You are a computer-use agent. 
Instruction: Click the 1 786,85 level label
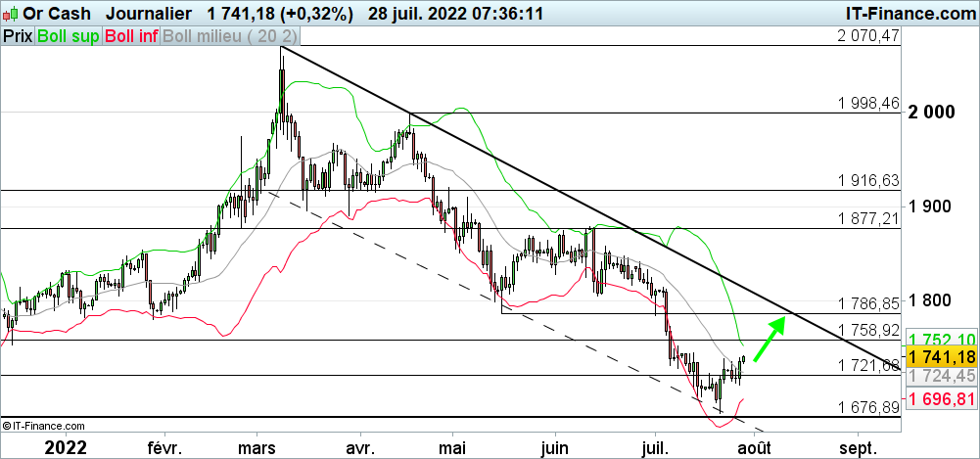click(867, 303)
